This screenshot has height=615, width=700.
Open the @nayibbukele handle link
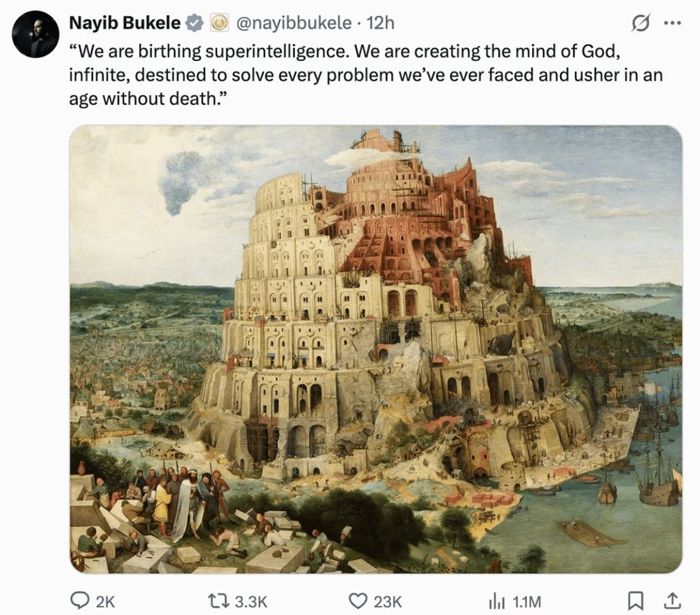pyautogui.click(x=293, y=23)
